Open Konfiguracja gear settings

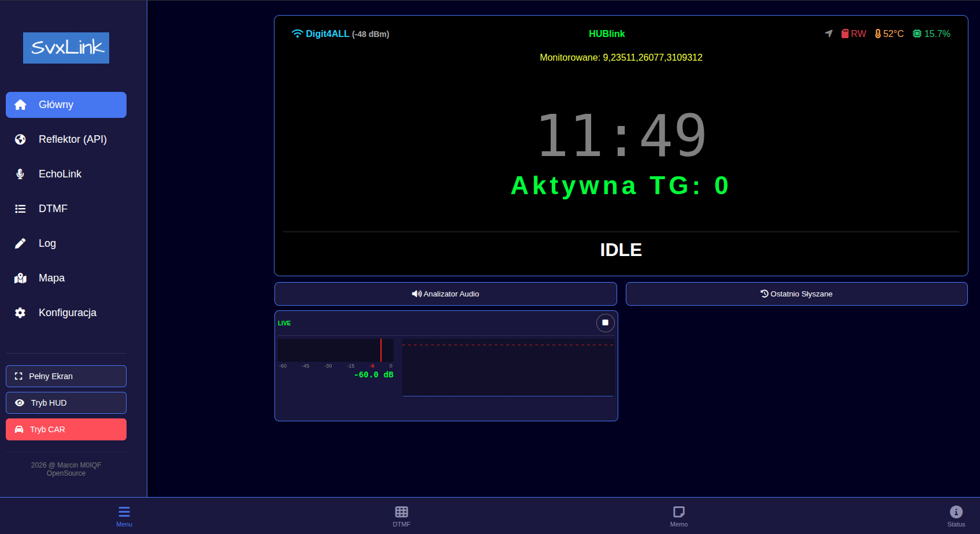click(x=20, y=313)
